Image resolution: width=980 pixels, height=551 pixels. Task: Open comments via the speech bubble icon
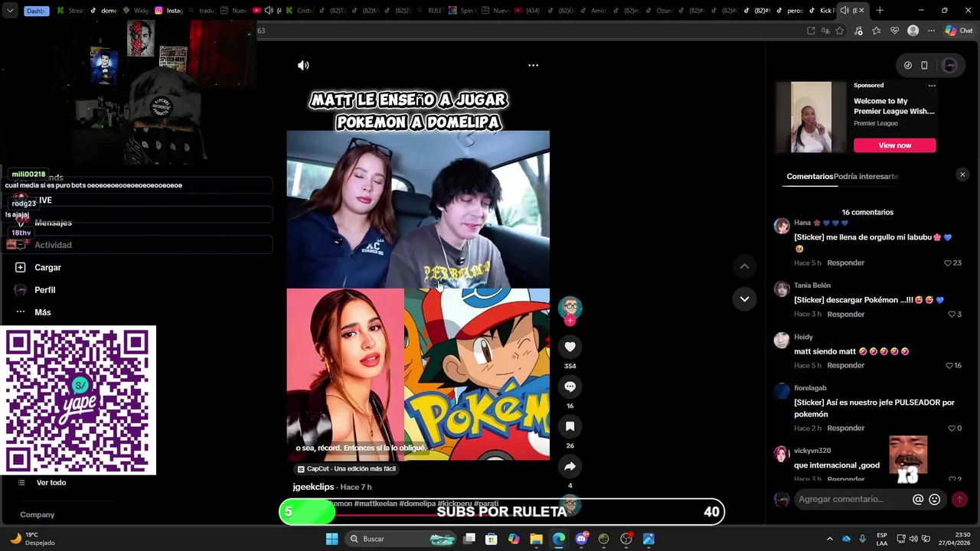[x=570, y=386]
